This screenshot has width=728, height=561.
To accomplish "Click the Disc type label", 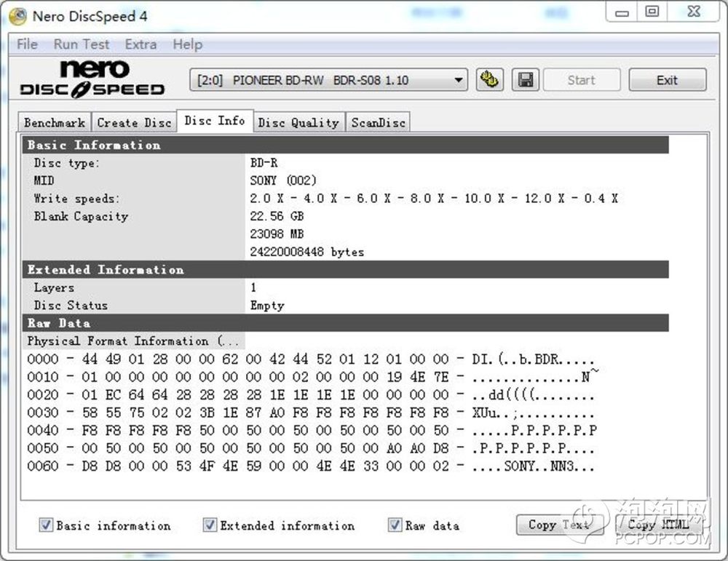I will pos(66,163).
